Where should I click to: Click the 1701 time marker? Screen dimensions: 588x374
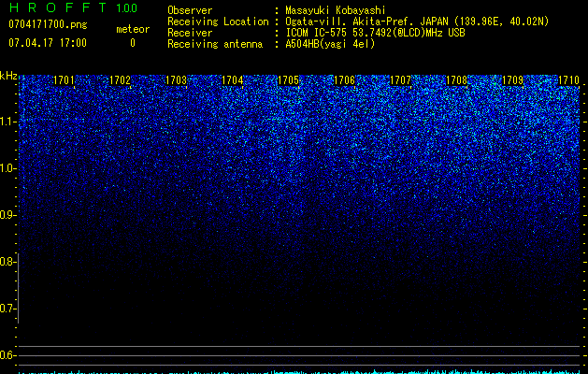pos(64,79)
